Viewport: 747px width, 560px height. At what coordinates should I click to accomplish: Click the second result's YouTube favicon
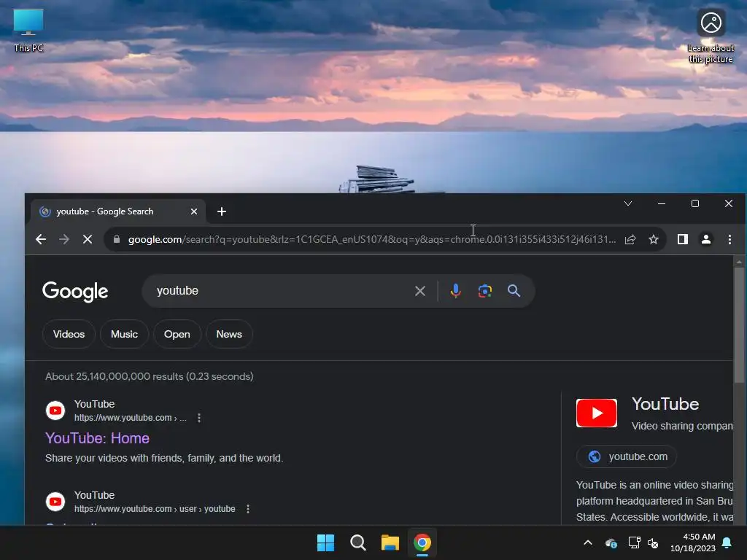point(55,502)
